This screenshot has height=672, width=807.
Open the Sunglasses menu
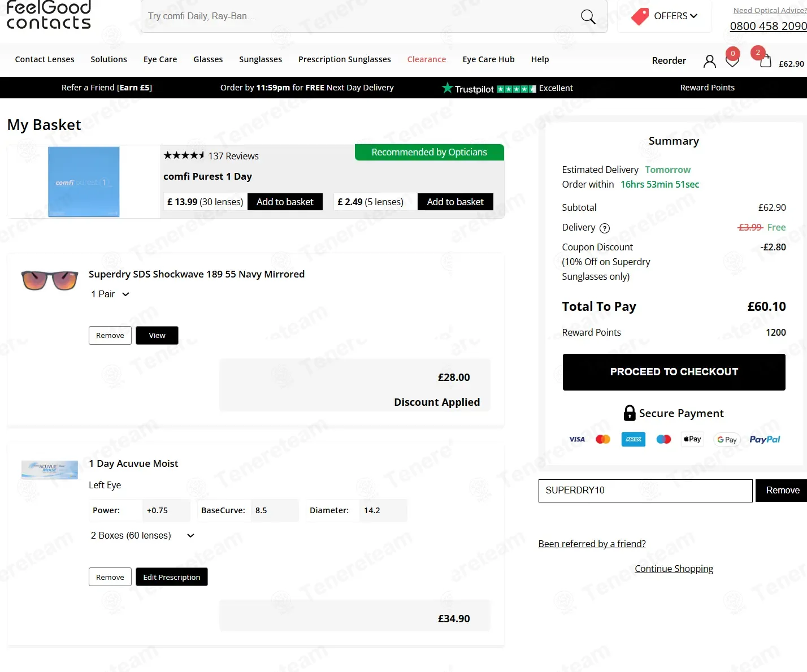point(261,59)
